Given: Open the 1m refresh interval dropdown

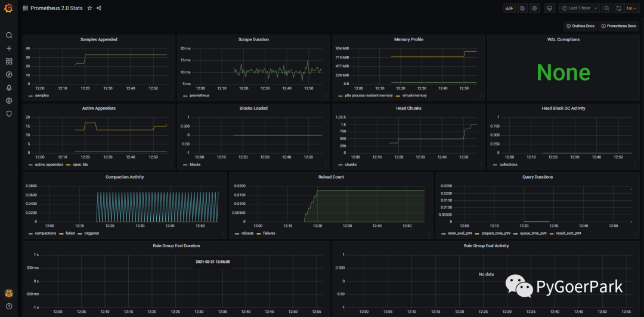Looking at the screenshot, I should pyautogui.click(x=631, y=8).
